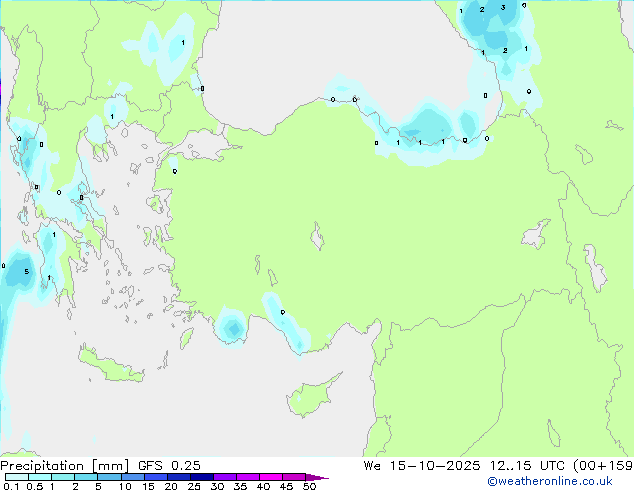Click the legend swatch between 10 and 15
The image size is (634, 490).
[132, 477]
